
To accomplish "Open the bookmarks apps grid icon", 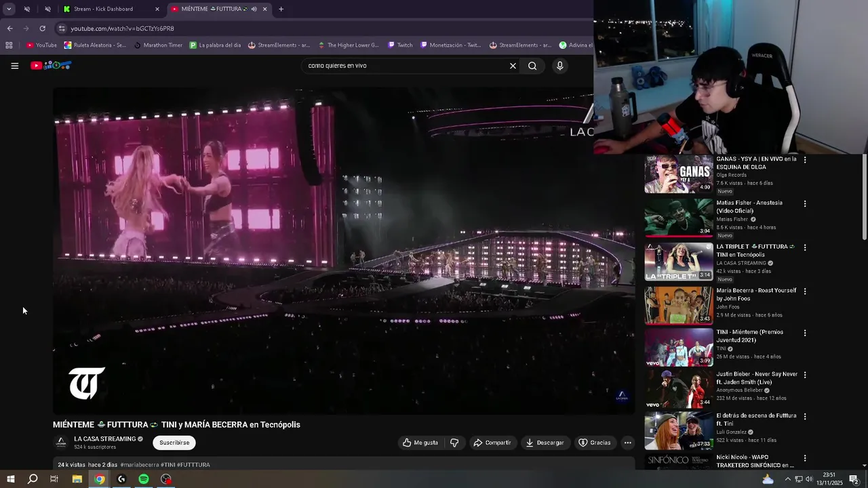I will (9, 45).
